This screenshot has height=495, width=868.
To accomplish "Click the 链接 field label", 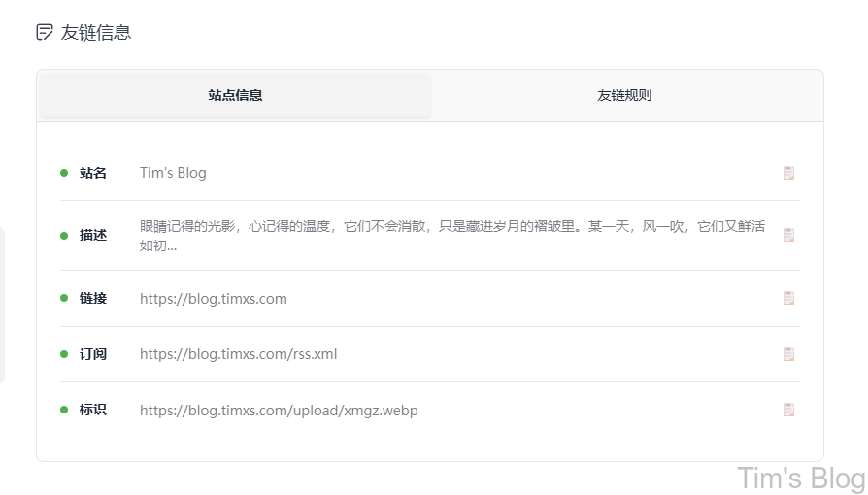I will click(93, 298).
